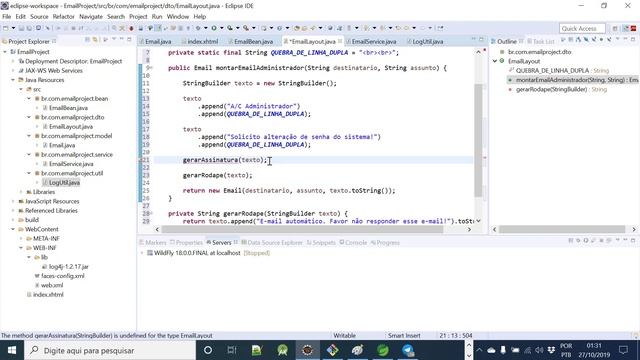Click the Debug gear icon in toolbar
The height and width of the screenshot is (360, 640).
pos(198,28)
